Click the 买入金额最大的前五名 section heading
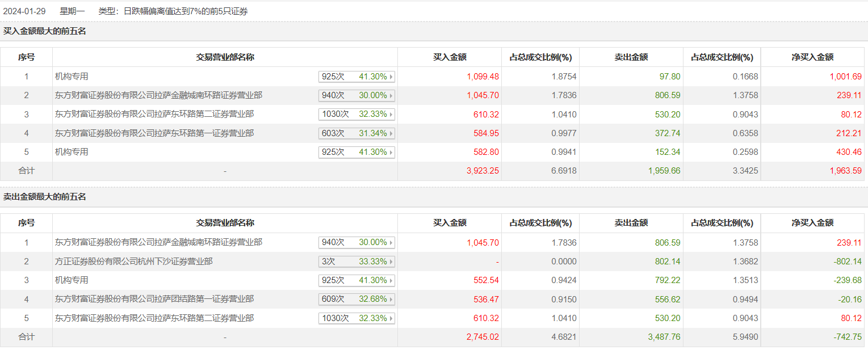 click(x=45, y=31)
